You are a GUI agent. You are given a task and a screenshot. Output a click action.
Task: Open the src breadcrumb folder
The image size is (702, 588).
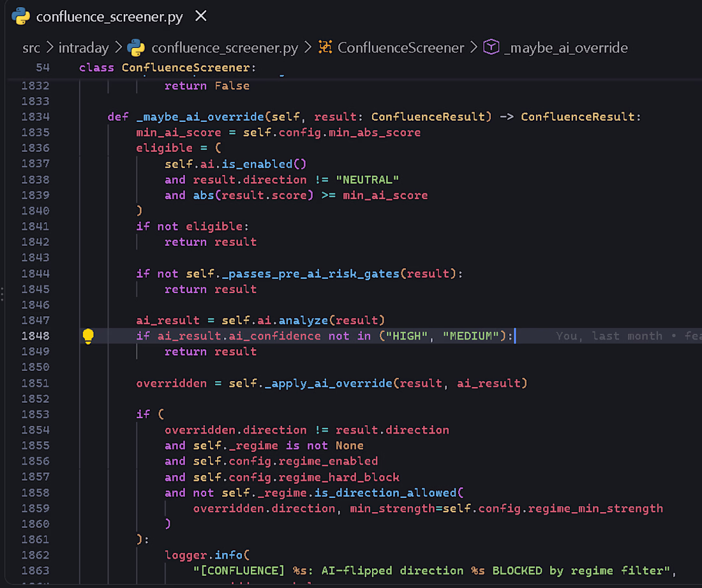31,48
